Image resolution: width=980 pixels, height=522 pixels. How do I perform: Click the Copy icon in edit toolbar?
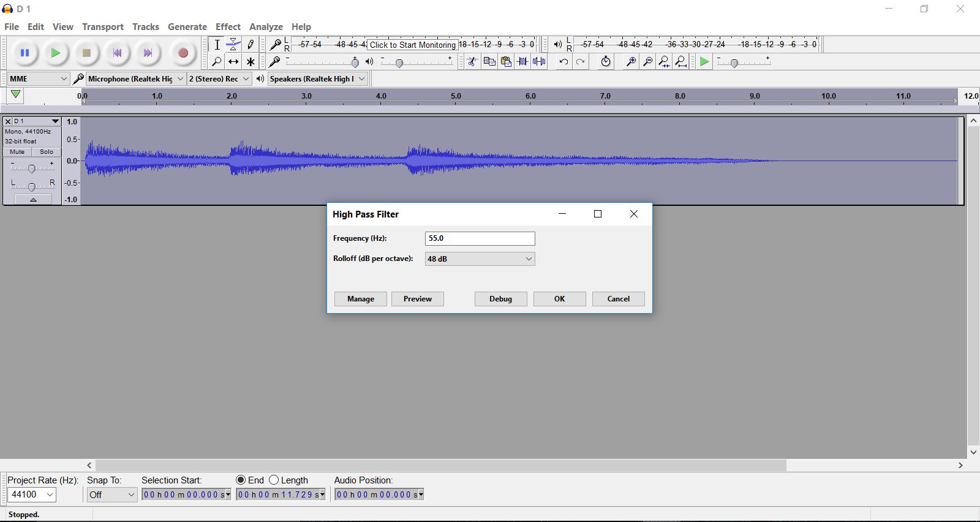click(x=489, y=61)
